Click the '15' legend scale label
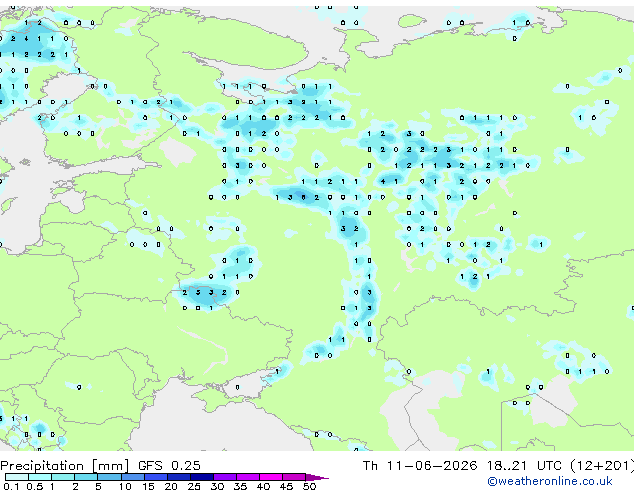634x490 pixels. [x=148, y=486]
